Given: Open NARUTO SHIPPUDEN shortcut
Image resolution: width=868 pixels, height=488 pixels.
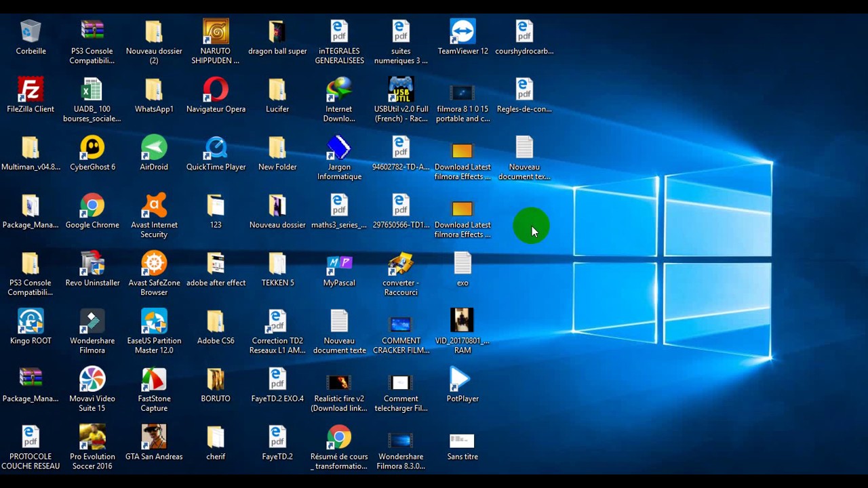Looking at the screenshot, I should point(216,32).
